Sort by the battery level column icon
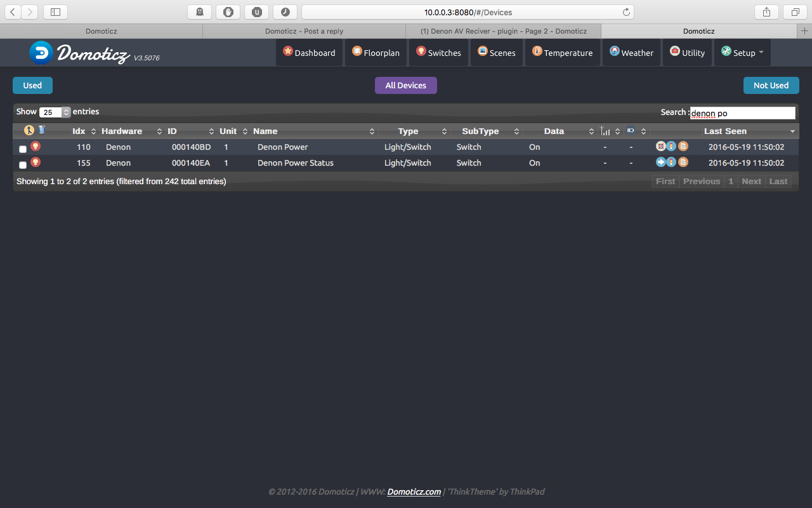 pyautogui.click(x=631, y=130)
